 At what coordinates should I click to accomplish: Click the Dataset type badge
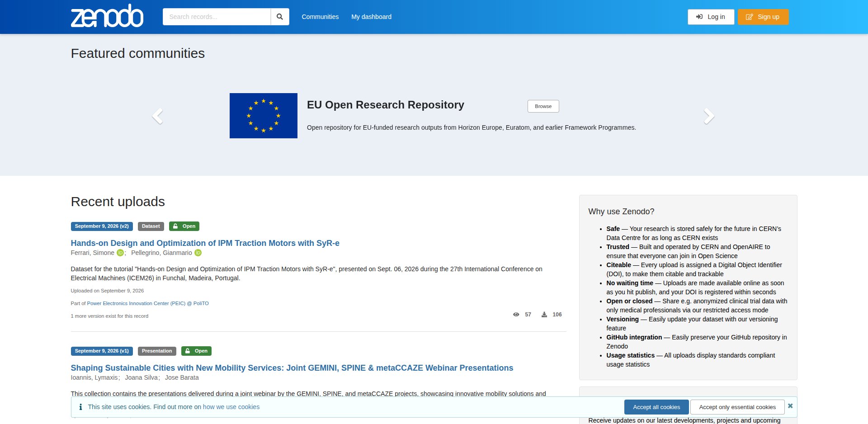tap(151, 226)
